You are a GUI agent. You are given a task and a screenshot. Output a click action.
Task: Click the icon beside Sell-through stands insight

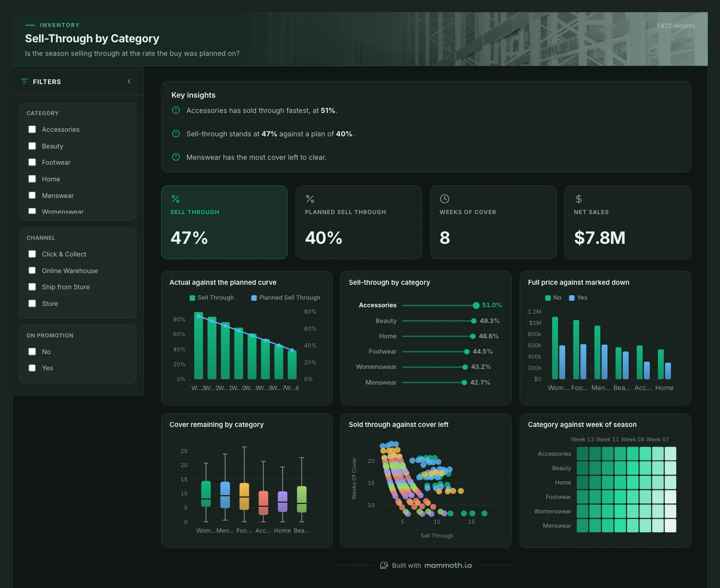(176, 134)
